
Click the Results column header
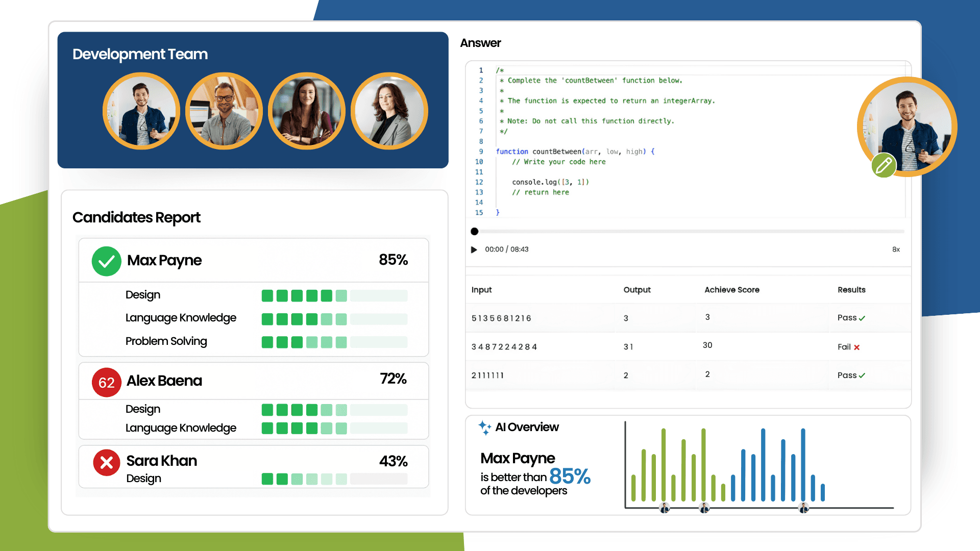851,290
